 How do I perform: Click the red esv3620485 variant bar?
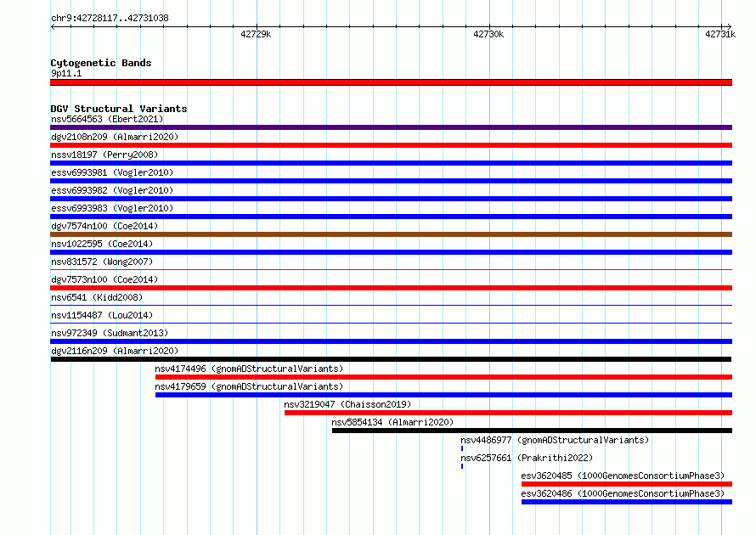tap(627, 484)
